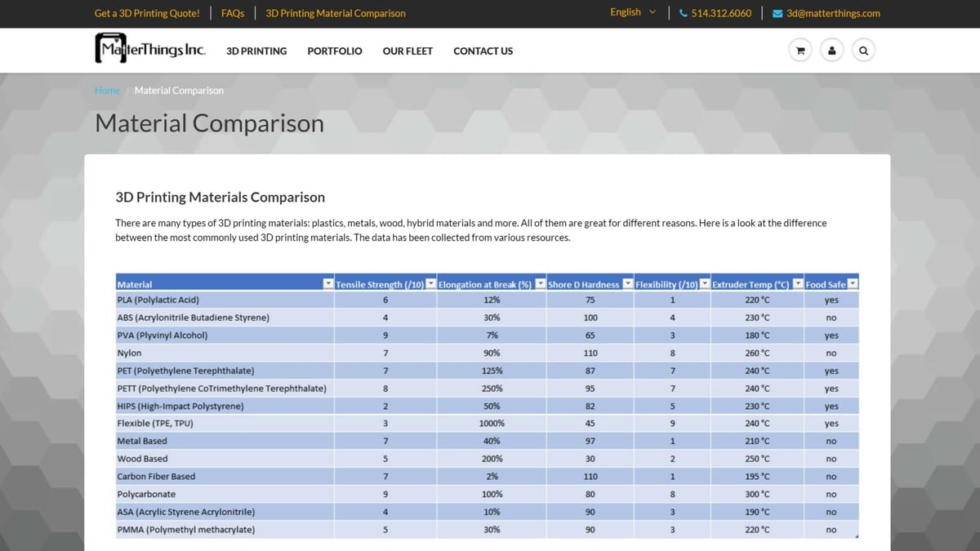Open the FAQs link
Screen dimensions: 980x551
(233, 13)
